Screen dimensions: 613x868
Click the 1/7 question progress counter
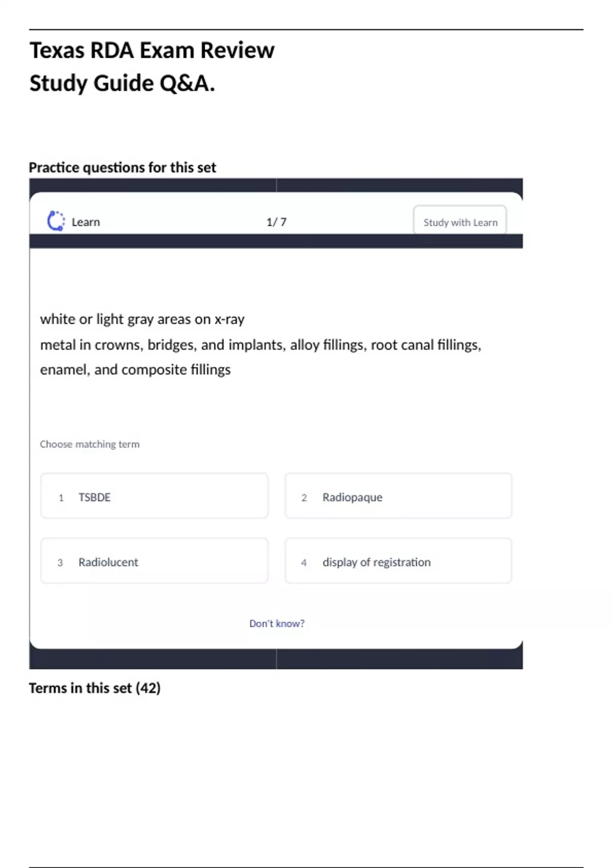[276, 222]
